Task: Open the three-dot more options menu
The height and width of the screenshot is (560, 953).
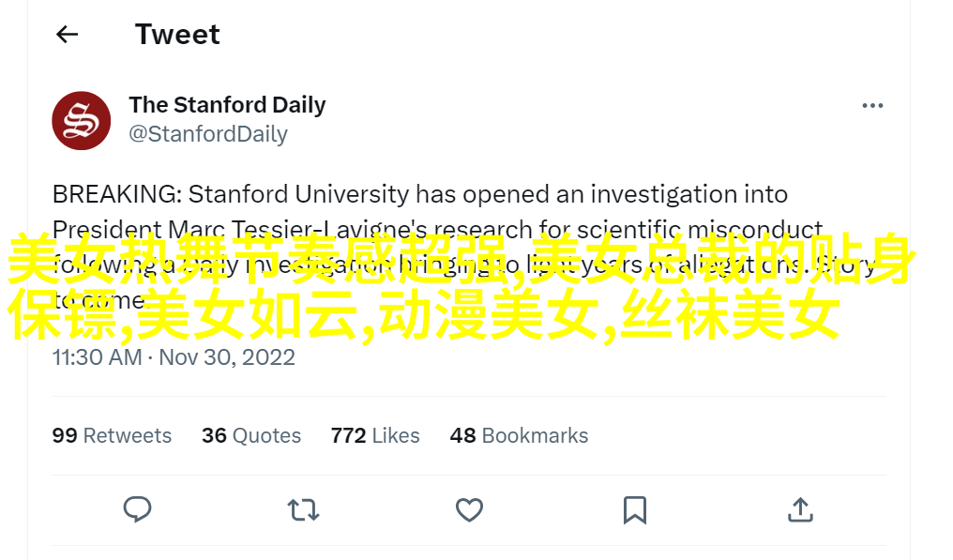Action: tap(872, 106)
